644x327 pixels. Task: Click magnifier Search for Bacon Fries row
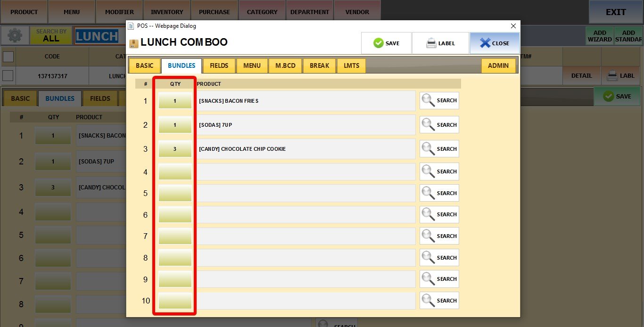point(439,100)
